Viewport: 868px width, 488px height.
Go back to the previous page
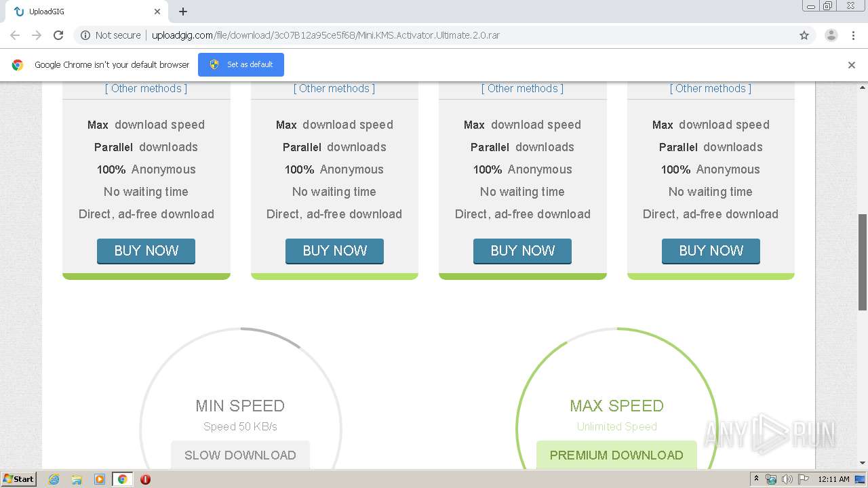coord(15,35)
